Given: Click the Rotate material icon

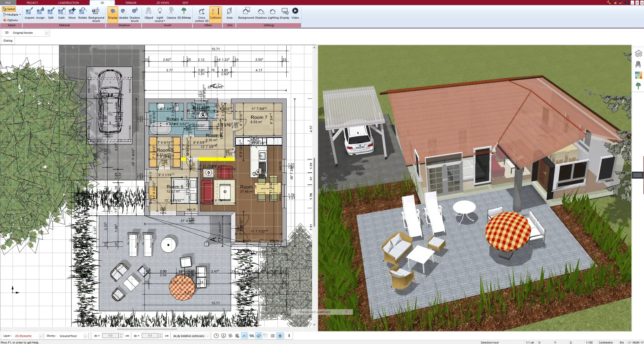Looking at the screenshot, I should click(83, 13).
